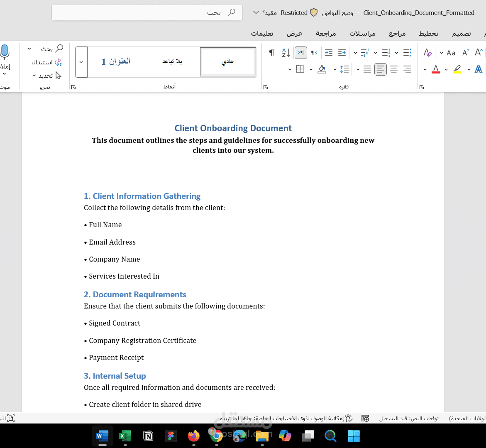Center the paragraph text
This screenshot has width=486, height=448.
(x=393, y=69)
